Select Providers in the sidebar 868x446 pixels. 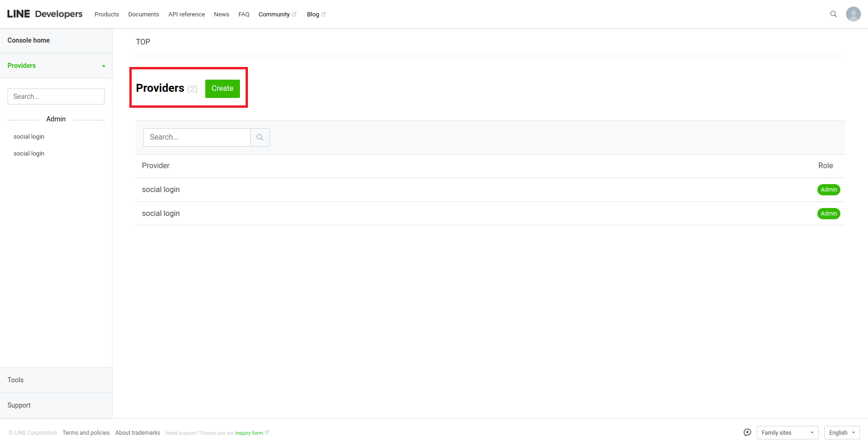22,66
